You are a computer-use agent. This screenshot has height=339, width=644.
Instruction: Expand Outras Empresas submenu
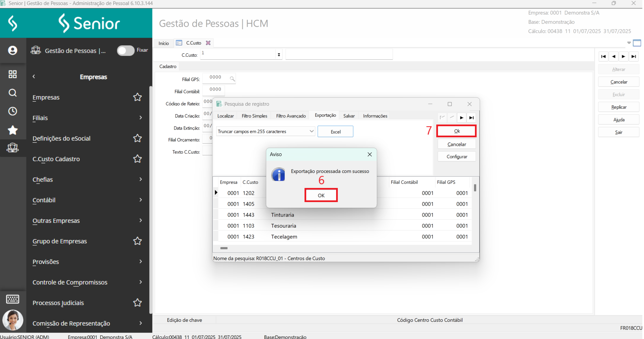tap(140, 220)
